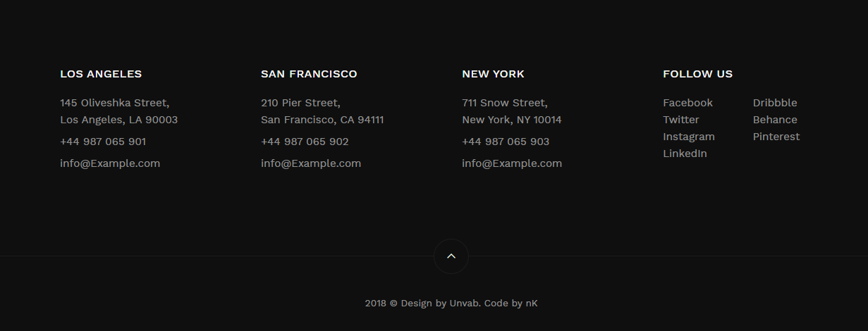Screen dimensions: 868x331
Task: Select the San Francisco heading
Action: click(309, 74)
